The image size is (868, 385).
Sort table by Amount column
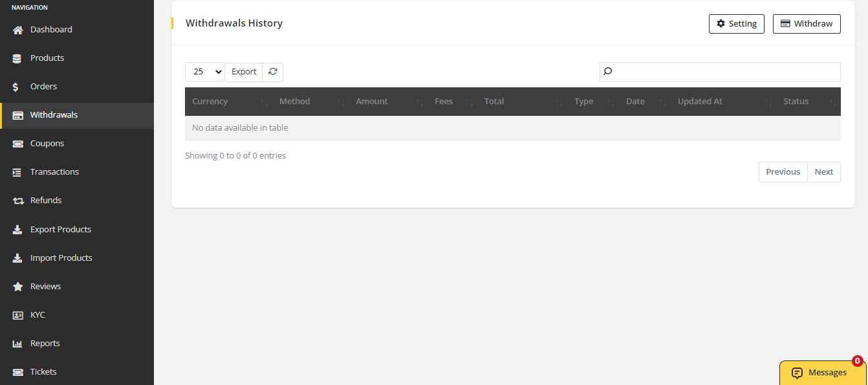pyautogui.click(x=388, y=102)
